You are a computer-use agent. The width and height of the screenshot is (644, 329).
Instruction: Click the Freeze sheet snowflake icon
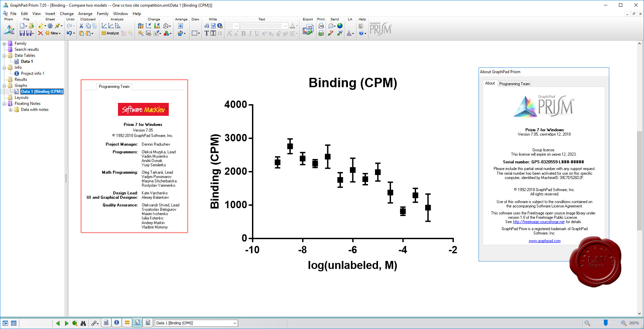[x=50, y=26]
